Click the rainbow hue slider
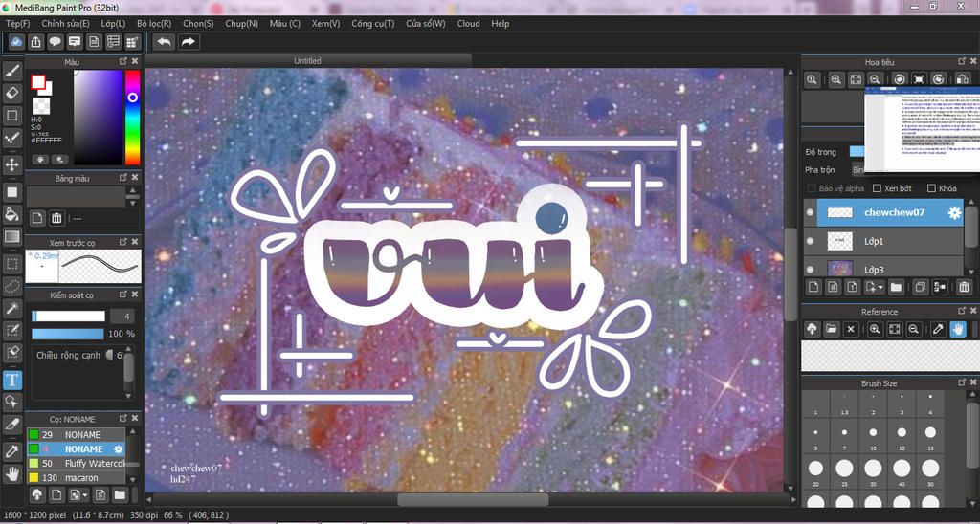 point(132,117)
